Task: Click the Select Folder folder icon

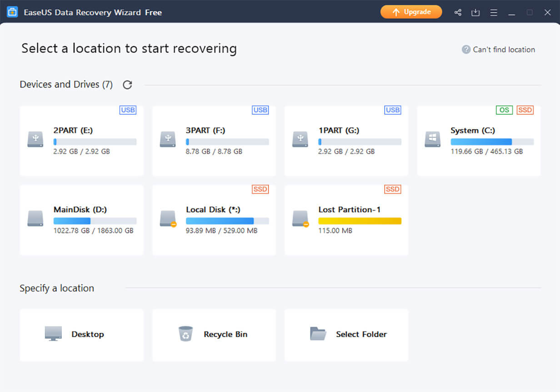Action: [318, 334]
